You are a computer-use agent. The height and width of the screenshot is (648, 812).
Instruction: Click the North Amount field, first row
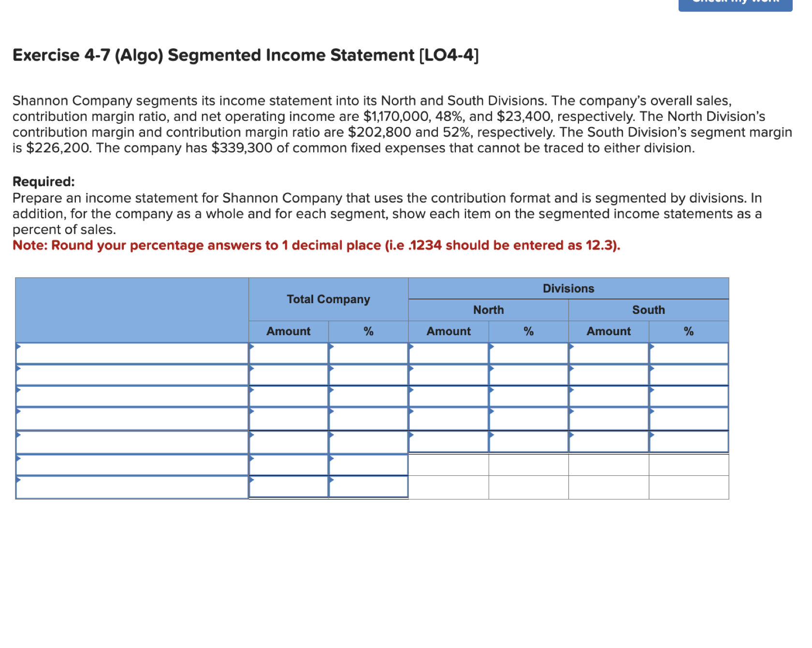(x=449, y=353)
